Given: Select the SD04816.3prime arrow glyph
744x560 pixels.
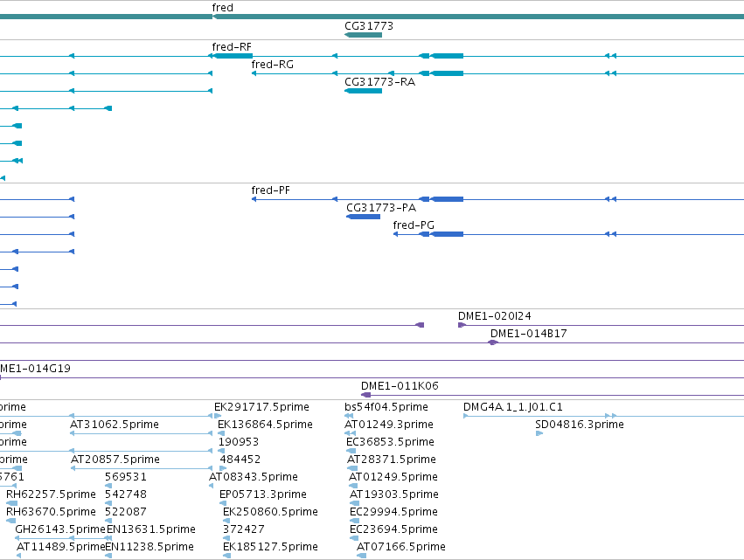Looking at the screenshot, I should pos(539,433).
